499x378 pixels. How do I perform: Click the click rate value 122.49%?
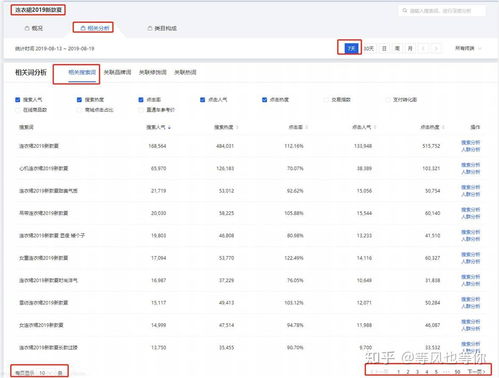tap(294, 258)
